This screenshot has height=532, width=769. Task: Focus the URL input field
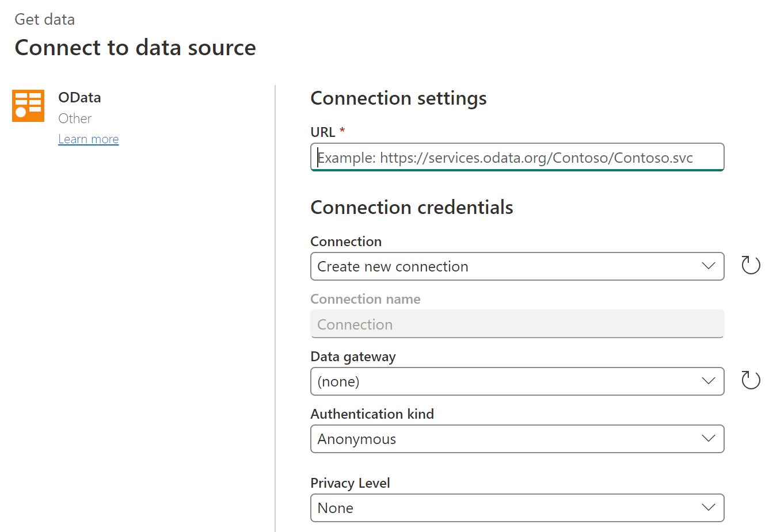[517, 158]
